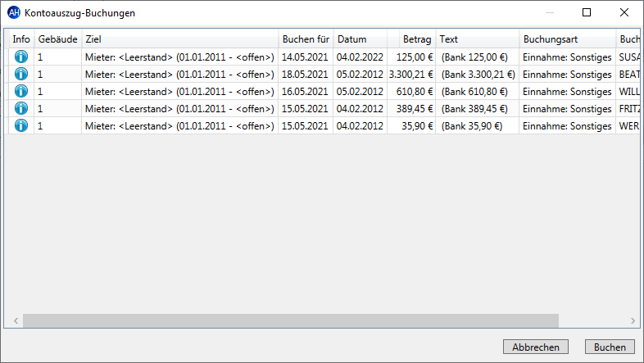The image size is (644, 363).
Task: Click right arrow of horizontal scrollbar
Action: (633, 320)
